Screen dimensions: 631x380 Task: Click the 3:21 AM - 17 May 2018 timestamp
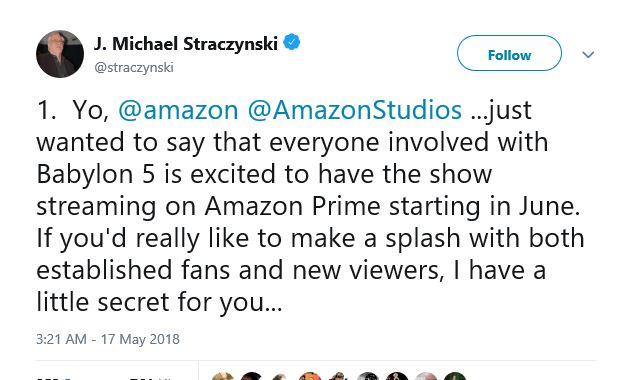click(x=108, y=339)
